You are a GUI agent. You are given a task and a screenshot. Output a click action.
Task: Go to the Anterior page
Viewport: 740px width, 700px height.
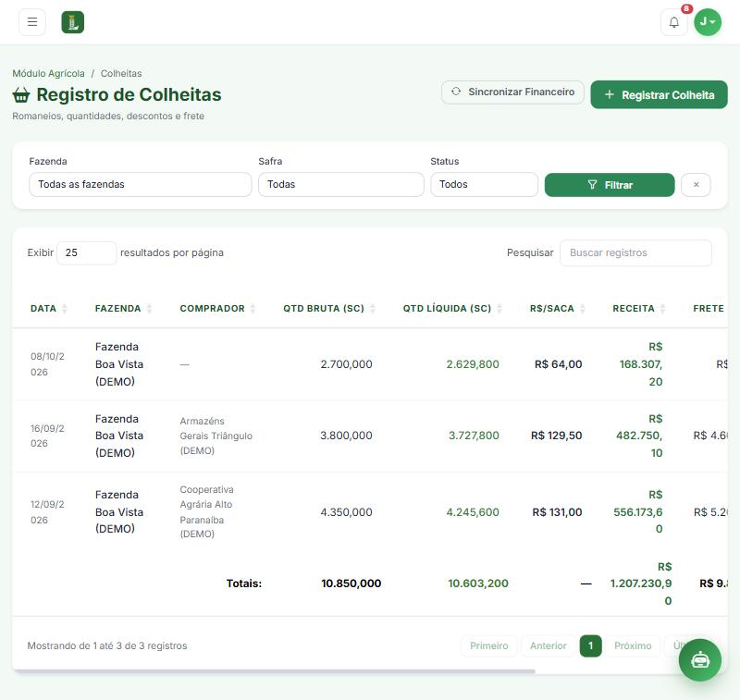(548, 645)
